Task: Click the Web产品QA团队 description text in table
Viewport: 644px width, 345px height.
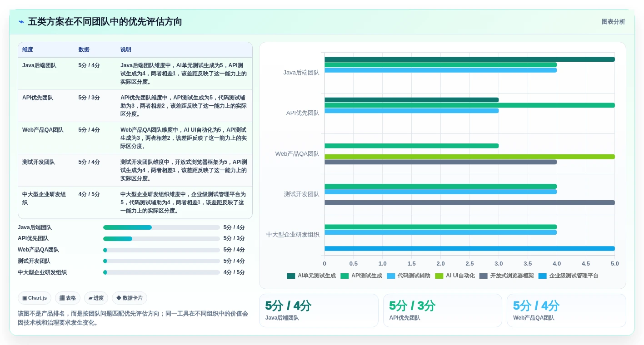Action: [x=184, y=138]
